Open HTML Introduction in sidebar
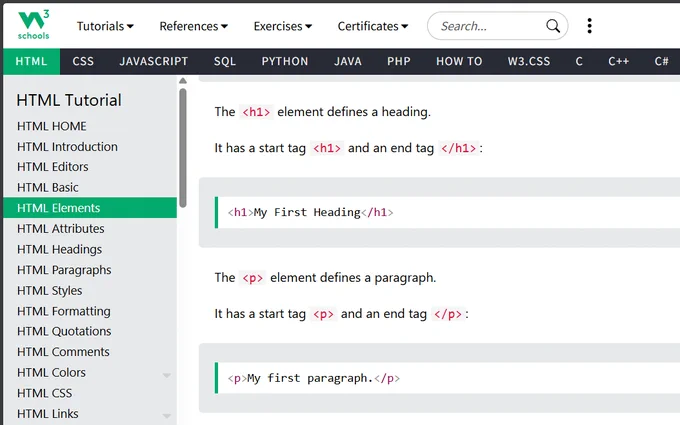The height and width of the screenshot is (425, 680). point(90,147)
